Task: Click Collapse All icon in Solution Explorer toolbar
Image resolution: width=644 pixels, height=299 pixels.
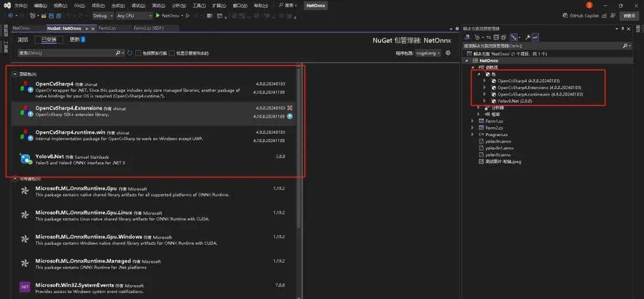Action: point(496,38)
